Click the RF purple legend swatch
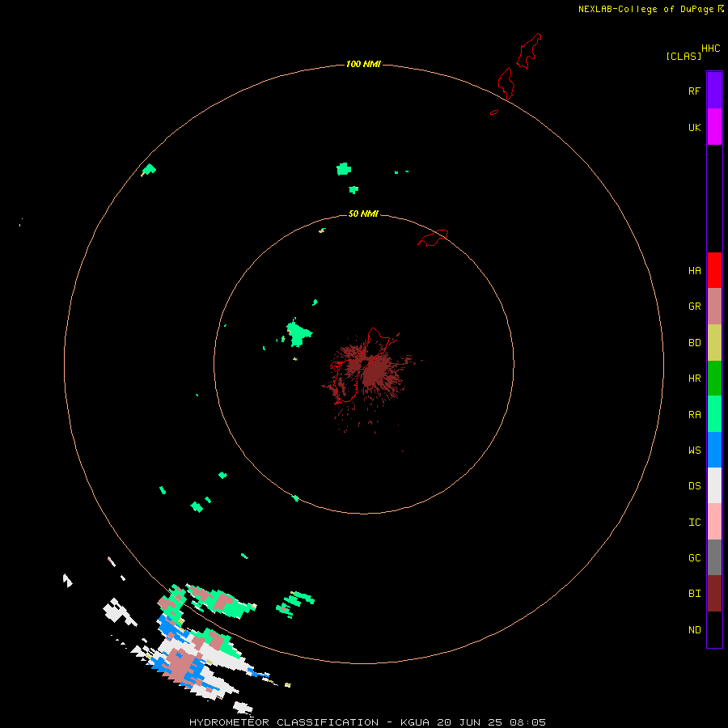The width and height of the screenshot is (728, 728). click(714, 91)
